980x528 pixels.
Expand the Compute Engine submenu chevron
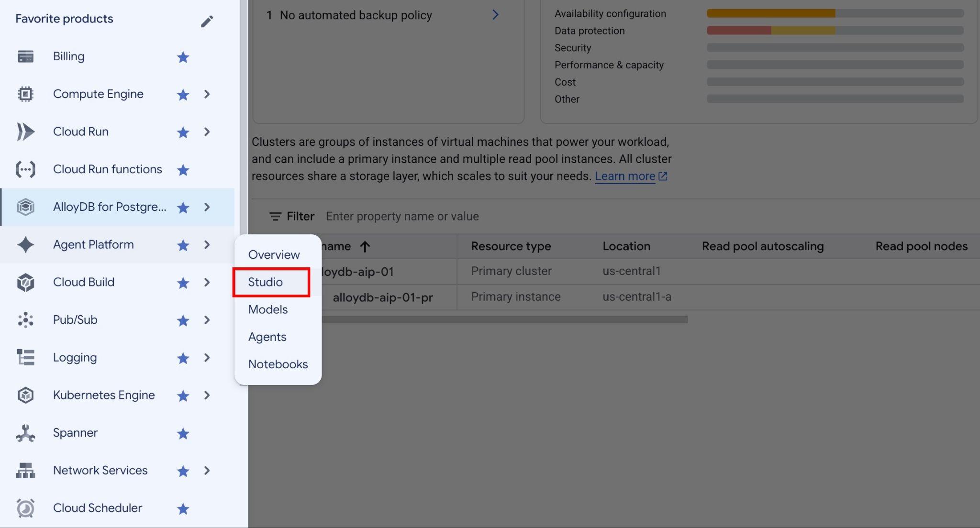tap(207, 94)
